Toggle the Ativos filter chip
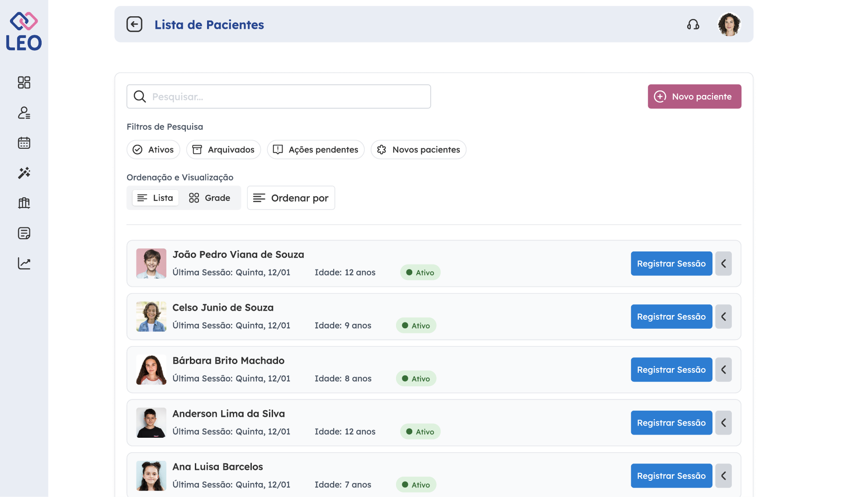868x497 pixels. [x=153, y=150]
